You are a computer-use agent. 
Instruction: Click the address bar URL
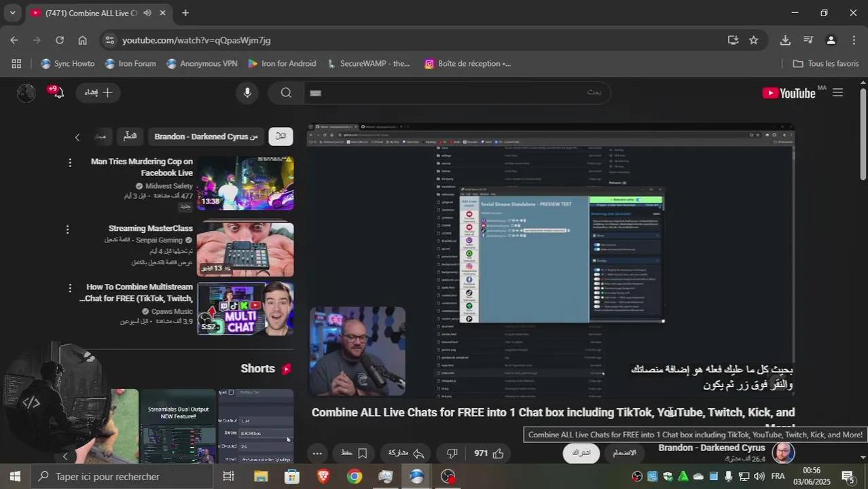tap(196, 40)
